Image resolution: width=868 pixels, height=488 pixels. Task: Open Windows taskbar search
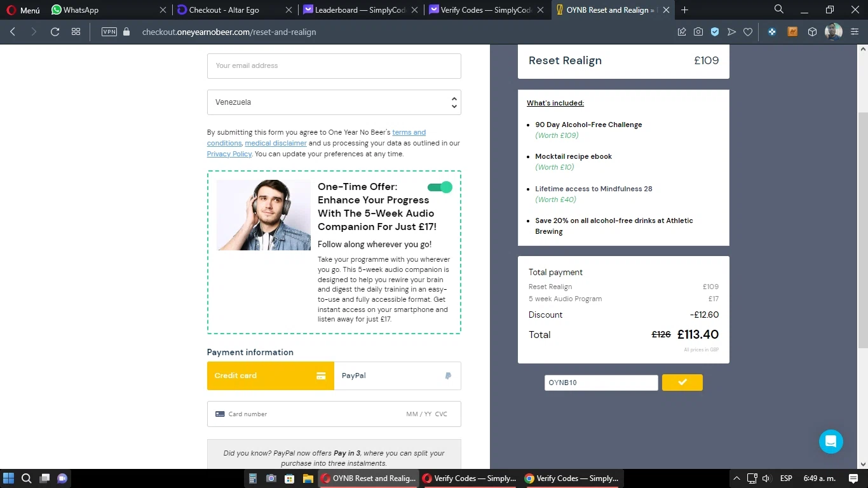pos(27,478)
